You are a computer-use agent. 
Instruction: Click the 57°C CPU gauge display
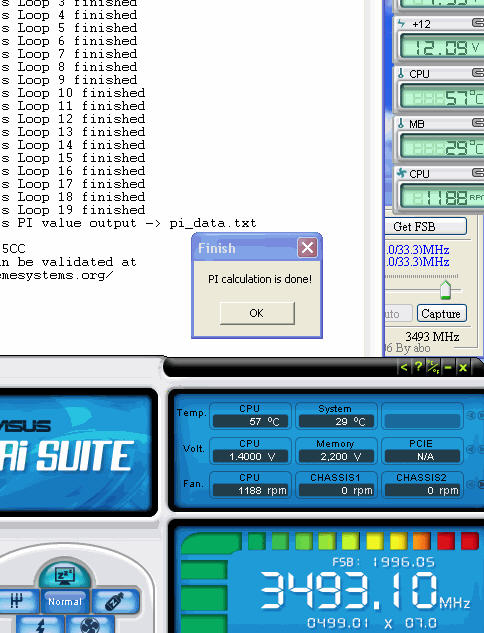click(x=442, y=97)
